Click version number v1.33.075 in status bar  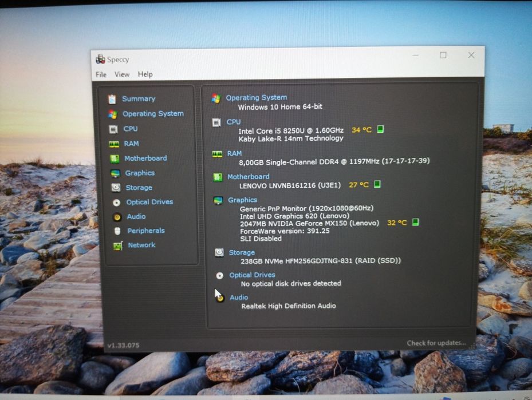click(124, 345)
